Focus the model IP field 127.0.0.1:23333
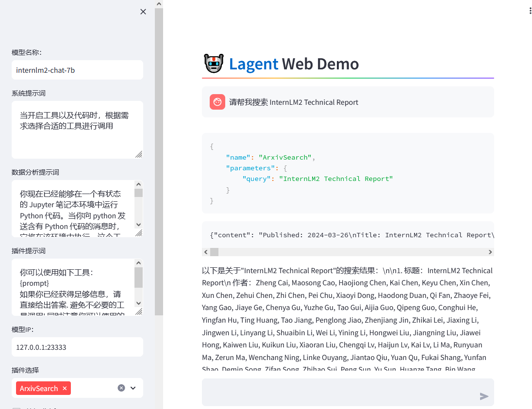The width and height of the screenshot is (532, 409). point(77,347)
